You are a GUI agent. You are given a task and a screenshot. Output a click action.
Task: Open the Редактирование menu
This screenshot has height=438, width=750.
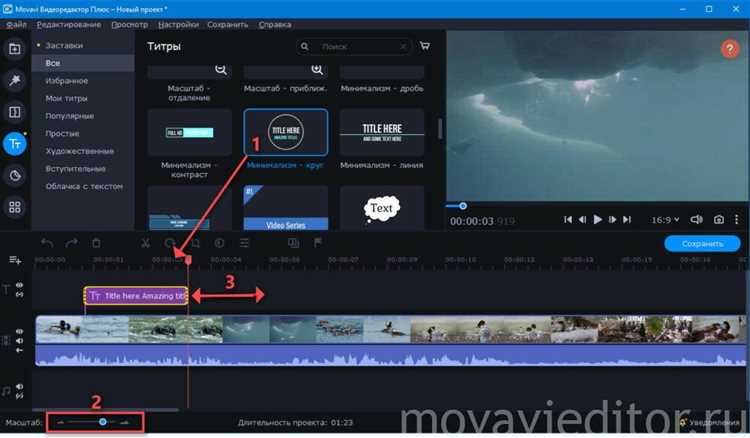pos(68,24)
